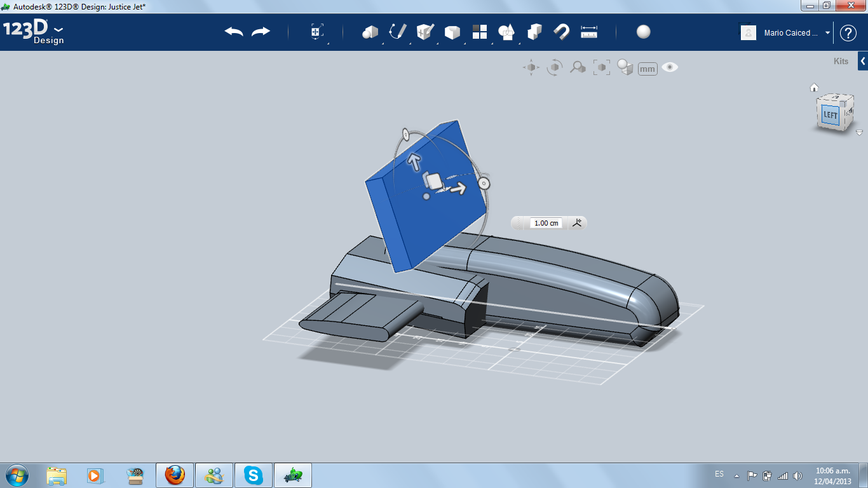
Task: Open Skype from the taskbar
Action: (254, 475)
